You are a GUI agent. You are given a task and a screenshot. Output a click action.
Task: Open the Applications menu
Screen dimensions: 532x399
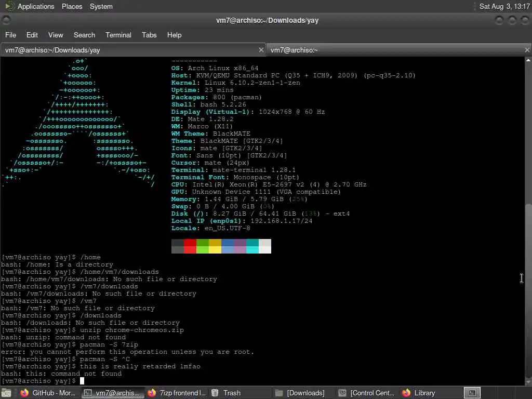pyautogui.click(x=36, y=6)
